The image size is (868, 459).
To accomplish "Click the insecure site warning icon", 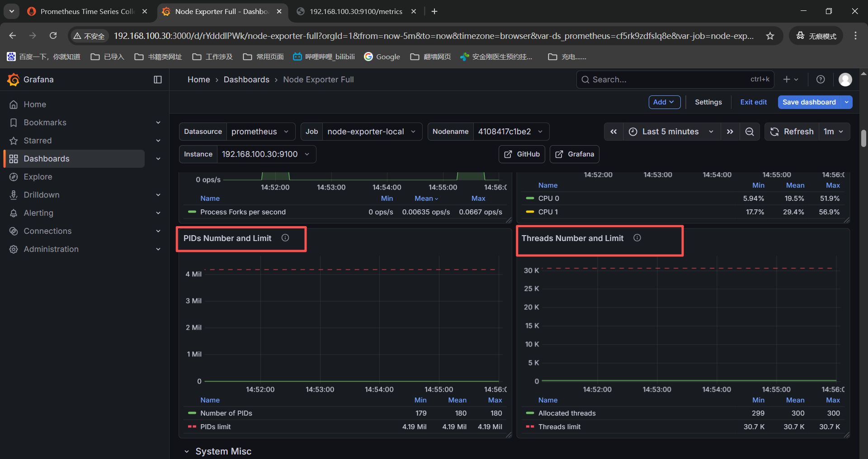I will tap(90, 36).
